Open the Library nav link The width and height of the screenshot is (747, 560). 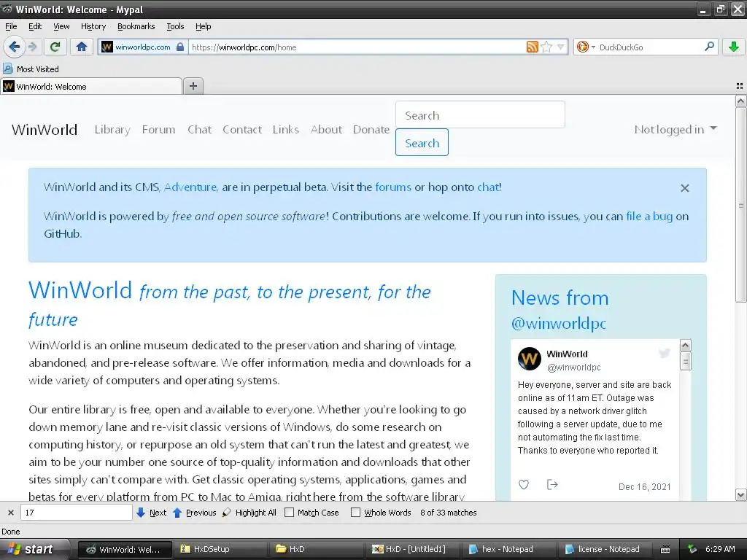[112, 130]
